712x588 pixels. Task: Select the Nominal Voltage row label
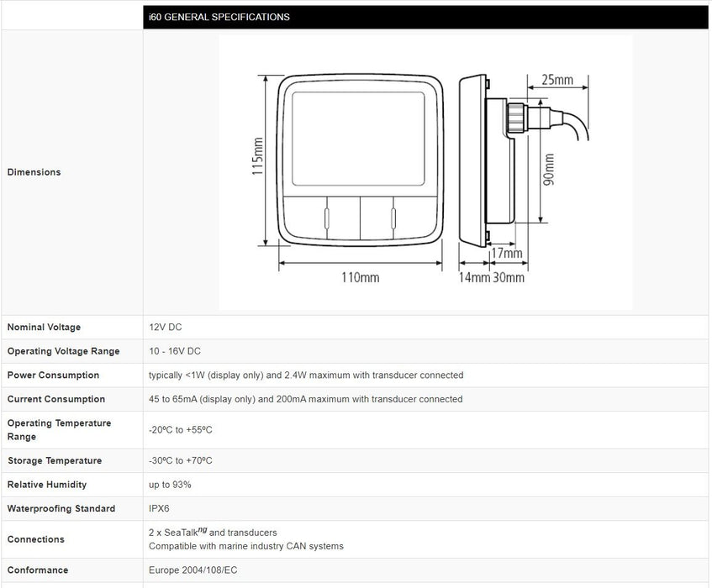tap(45, 328)
